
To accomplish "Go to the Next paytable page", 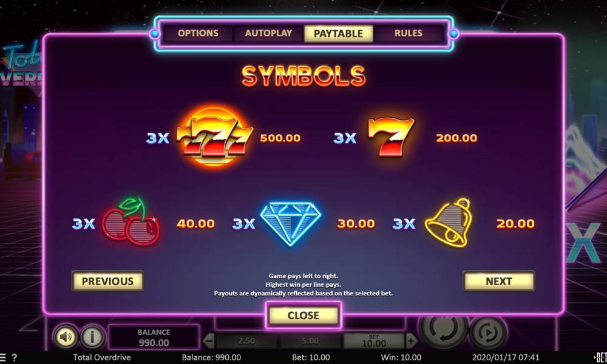I will pos(498,281).
